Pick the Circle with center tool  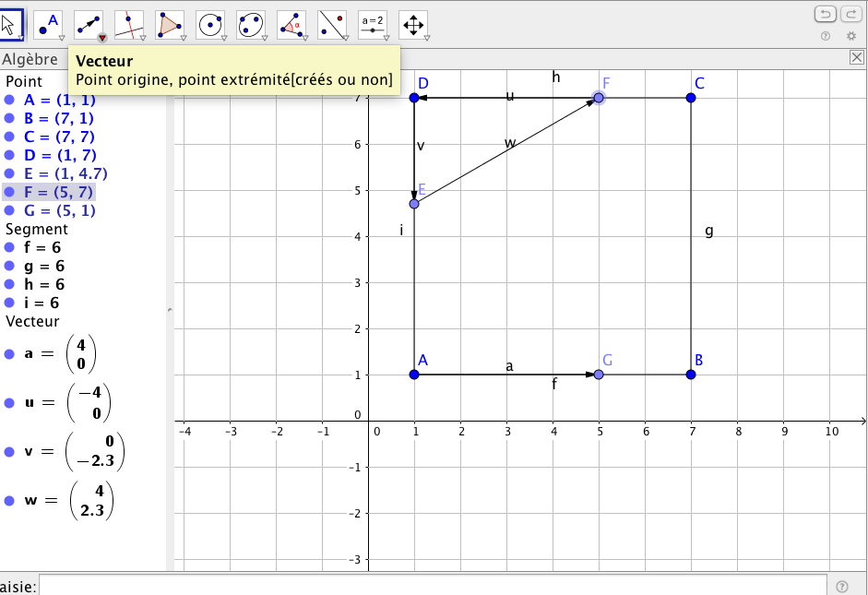pos(210,25)
